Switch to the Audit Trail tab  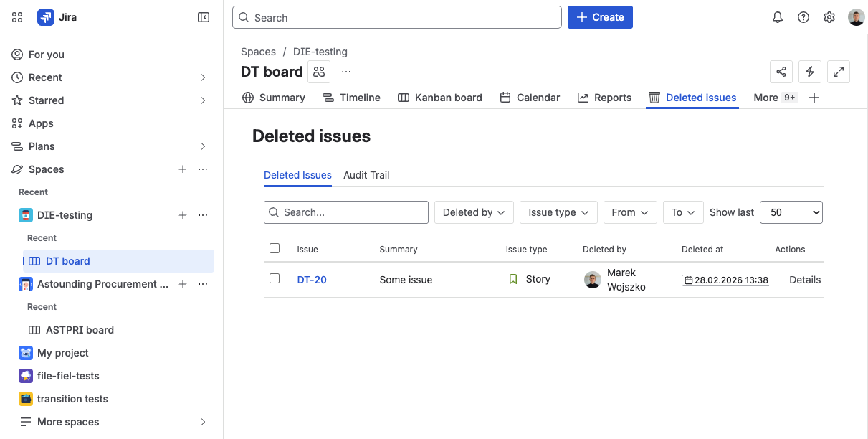366,175
